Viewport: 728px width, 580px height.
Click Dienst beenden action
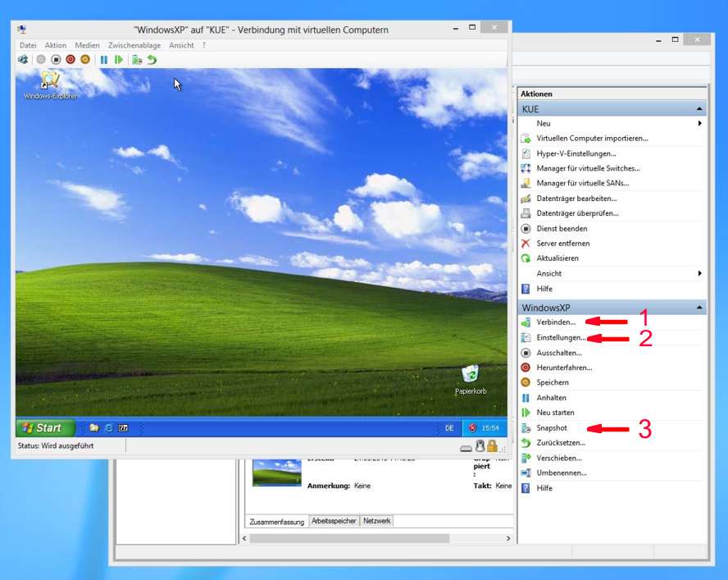[562, 229]
